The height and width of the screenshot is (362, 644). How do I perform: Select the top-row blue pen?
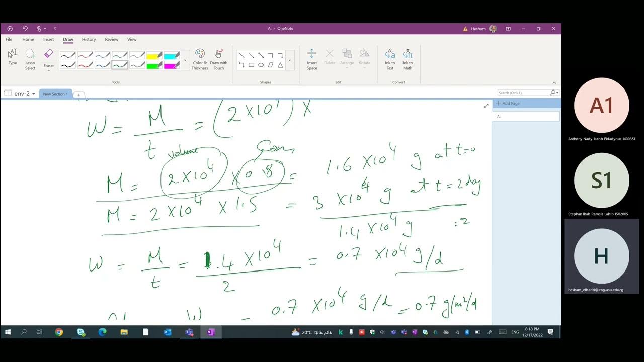click(103, 55)
